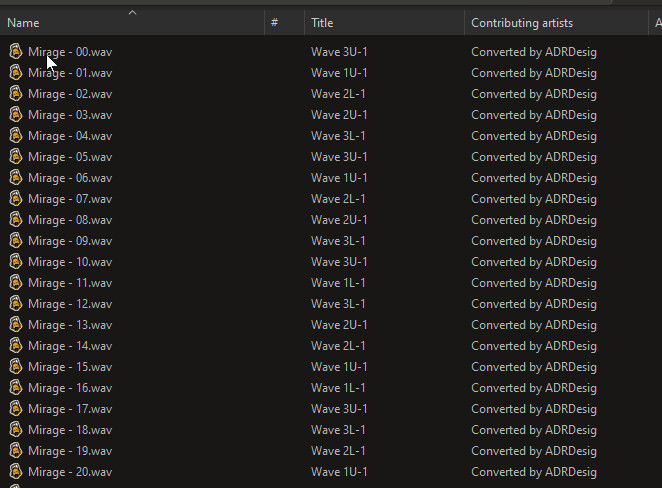Click the file icon for Mirage - 06.wav
662x488 pixels.
[x=16, y=178]
